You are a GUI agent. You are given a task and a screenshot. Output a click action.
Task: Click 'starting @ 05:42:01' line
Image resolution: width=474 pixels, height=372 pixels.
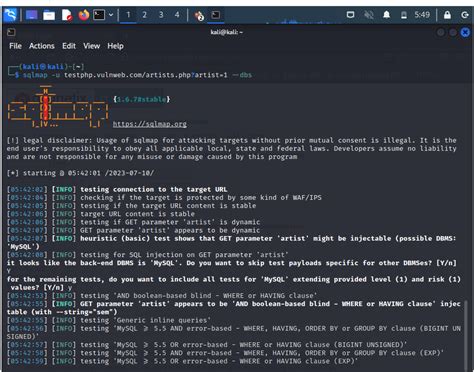80,173
